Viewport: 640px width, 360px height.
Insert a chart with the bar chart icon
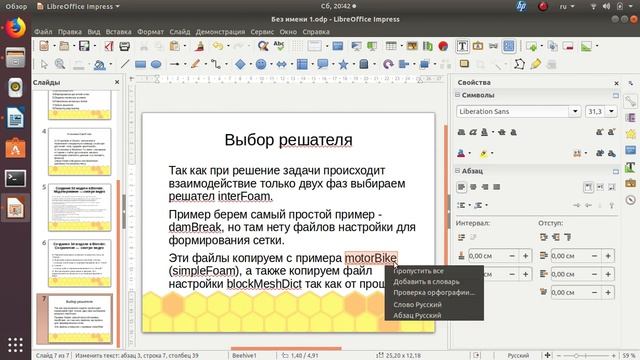pyautogui.click(x=428, y=46)
